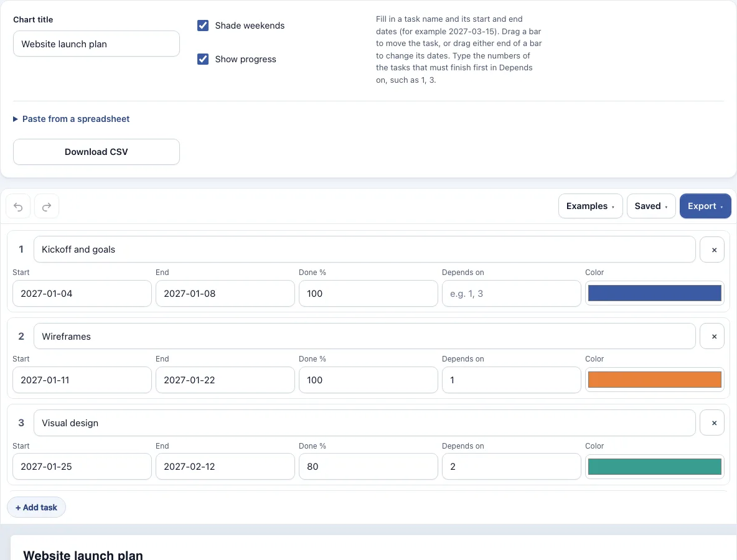
Task: Toggle the Shade weekends checkbox
Action: [203, 26]
